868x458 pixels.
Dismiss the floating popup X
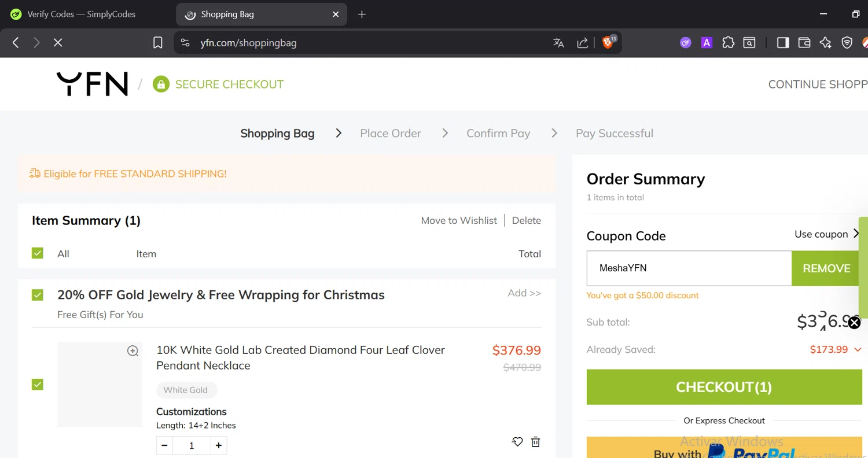tap(854, 323)
